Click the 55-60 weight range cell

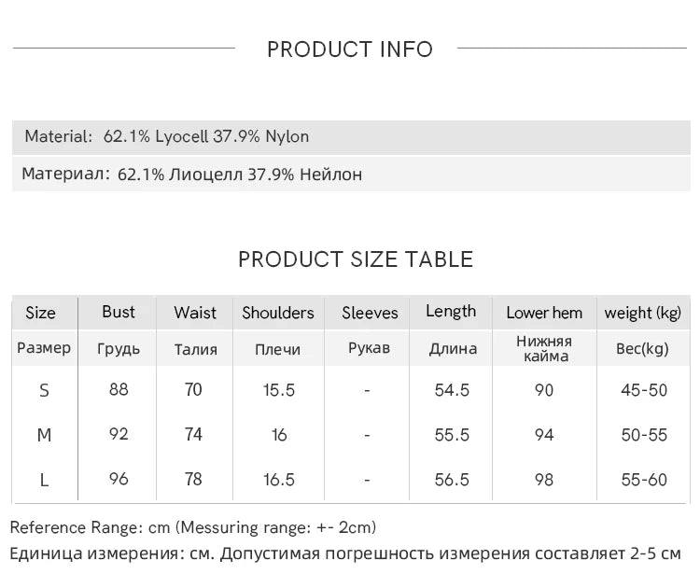point(644,480)
